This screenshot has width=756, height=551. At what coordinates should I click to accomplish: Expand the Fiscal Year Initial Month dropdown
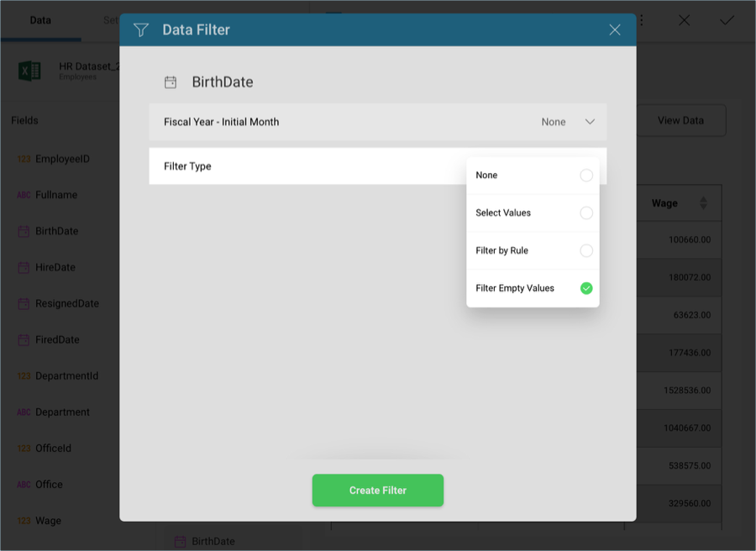click(590, 122)
